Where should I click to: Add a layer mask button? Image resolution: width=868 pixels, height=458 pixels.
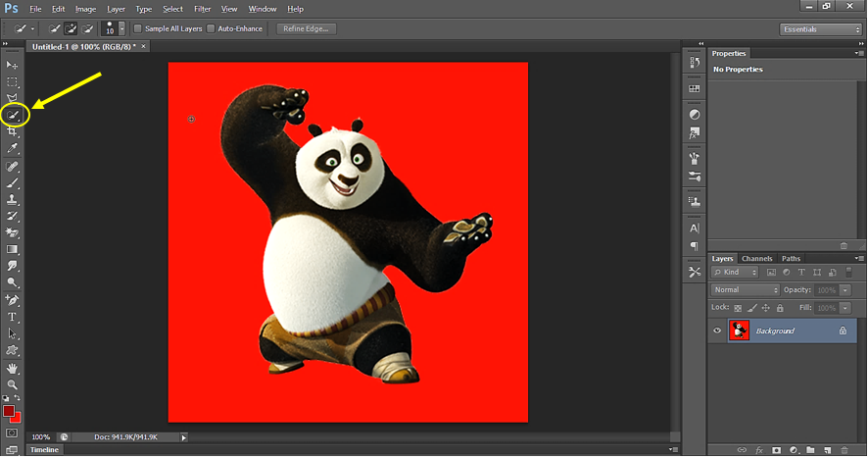tap(777, 450)
